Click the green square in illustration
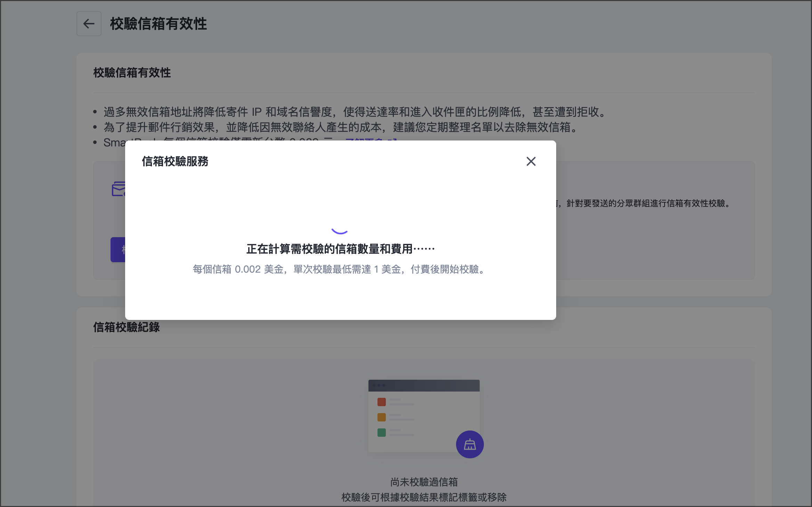812x507 pixels. tap(382, 433)
